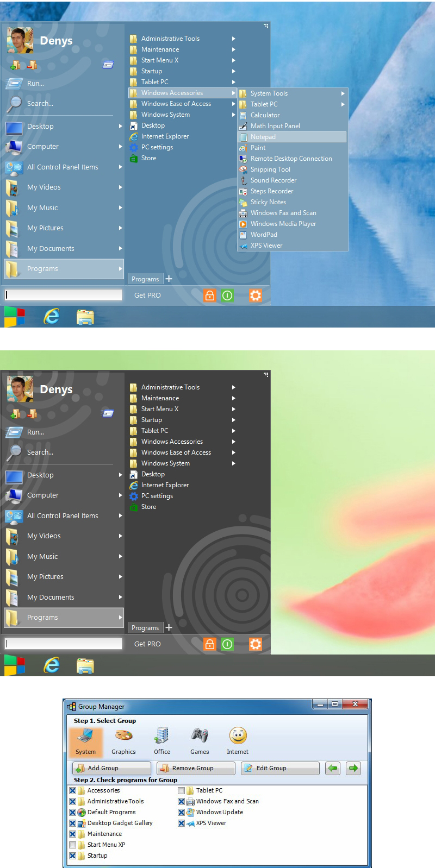This screenshot has height=868, width=435.
Task: Click Programs tab in blue start menu
Action: [145, 279]
